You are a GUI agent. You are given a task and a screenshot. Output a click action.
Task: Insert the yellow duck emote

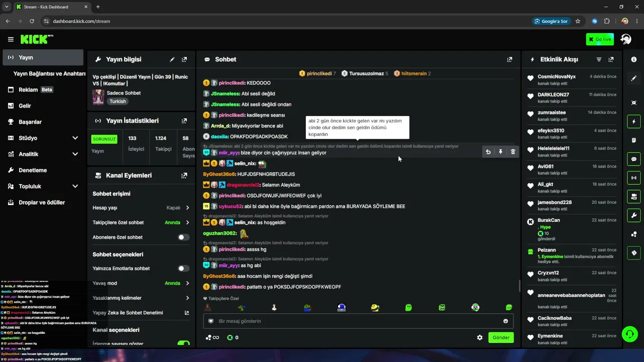point(375,307)
